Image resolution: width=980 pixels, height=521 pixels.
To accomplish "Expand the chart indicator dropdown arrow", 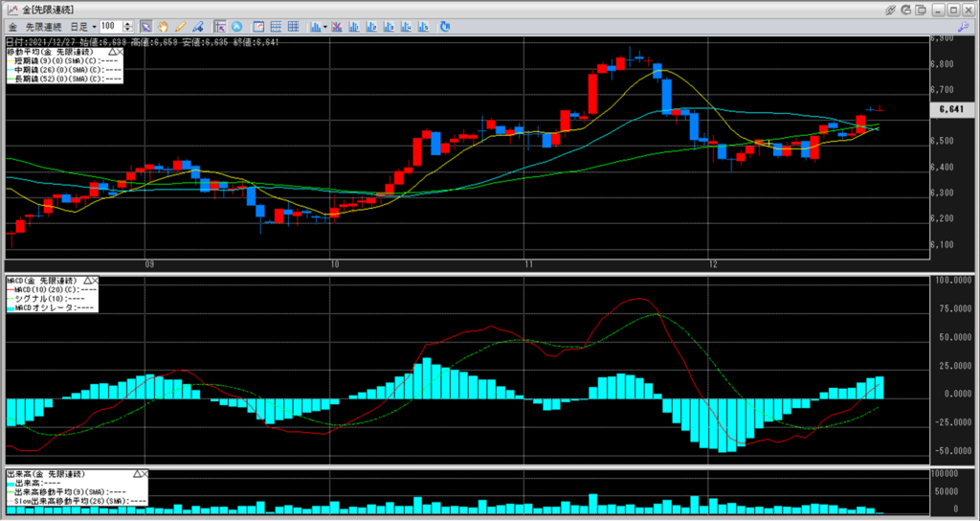I will (326, 26).
